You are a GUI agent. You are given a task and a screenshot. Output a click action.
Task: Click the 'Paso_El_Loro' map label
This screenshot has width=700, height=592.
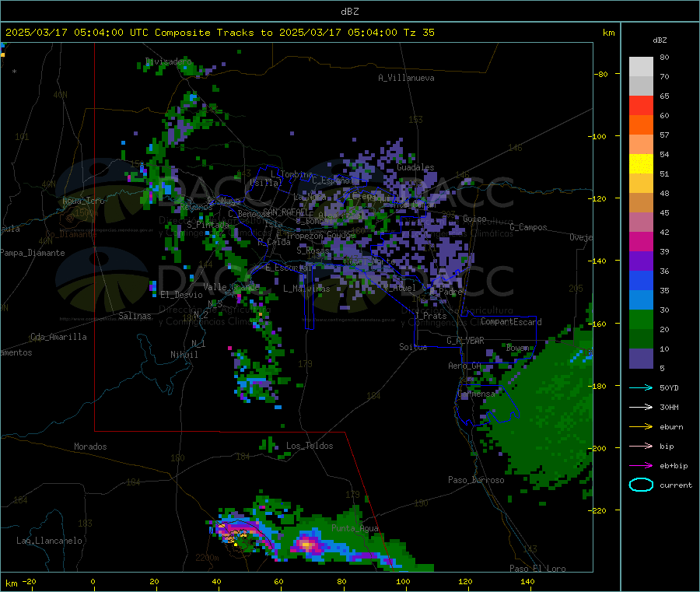point(537,569)
